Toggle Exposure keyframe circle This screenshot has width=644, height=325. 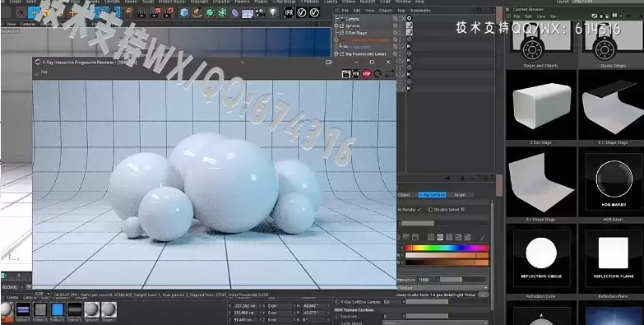click(337, 317)
